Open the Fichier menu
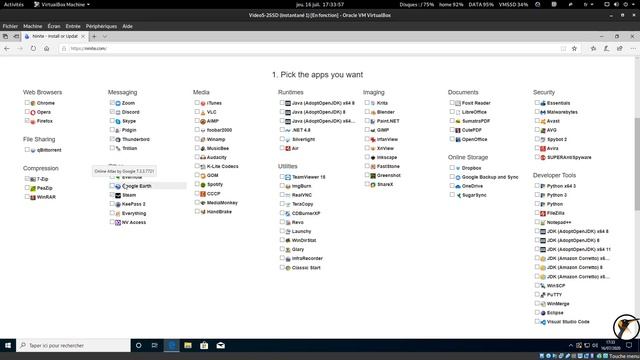This screenshot has height=360, width=640. click(10, 26)
